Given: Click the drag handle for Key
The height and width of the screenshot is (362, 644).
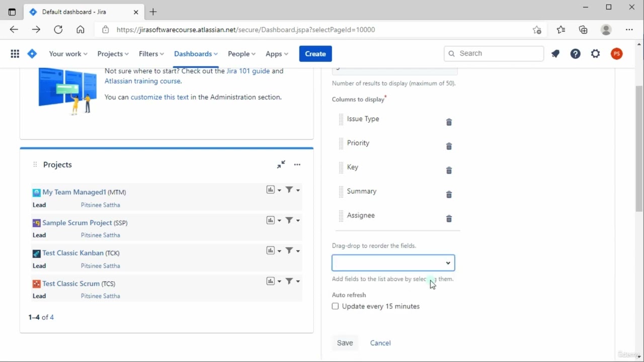Looking at the screenshot, I should click(341, 167).
